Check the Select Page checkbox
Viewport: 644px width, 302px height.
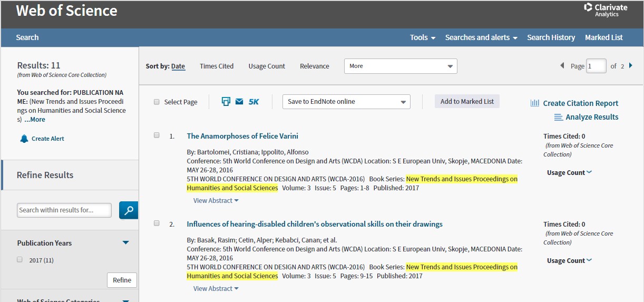click(x=157, y=102)
